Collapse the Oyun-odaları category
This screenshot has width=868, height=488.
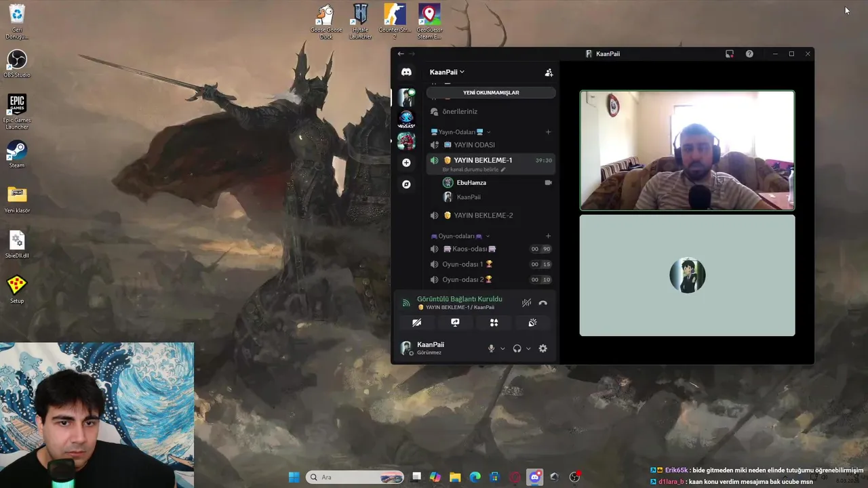pyautogui.click(x=460, y=236)
